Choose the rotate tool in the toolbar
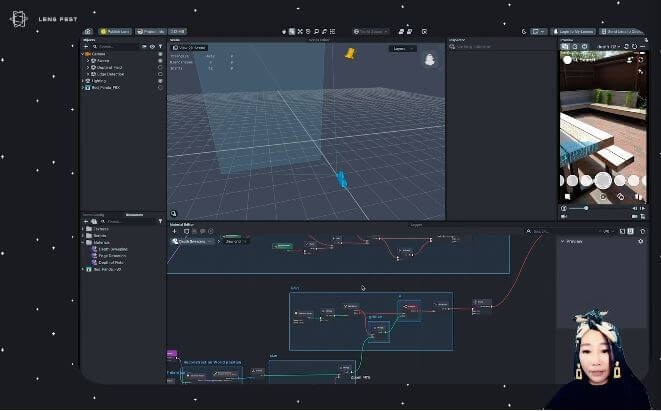Viewport: 661px width, 411px height. tap(308, 32)
